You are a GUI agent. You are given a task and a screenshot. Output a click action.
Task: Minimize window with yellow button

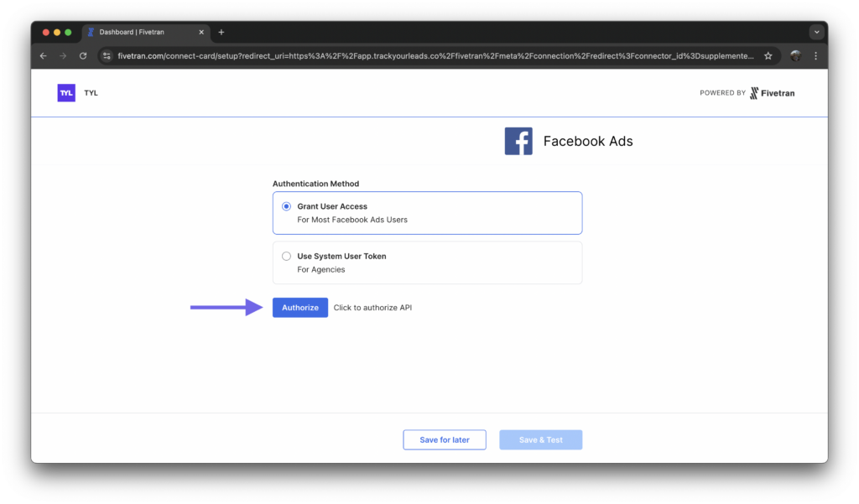57,33
